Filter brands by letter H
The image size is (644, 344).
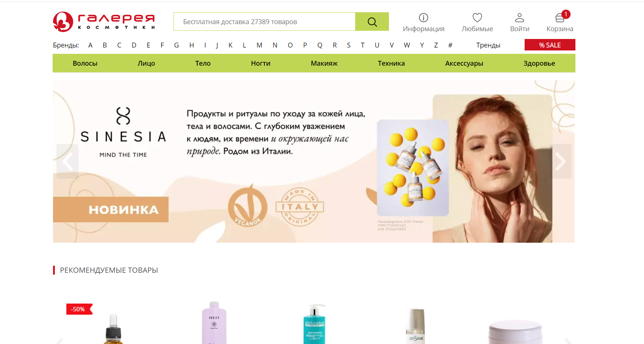pyautogui.click(x=192, y=45)
